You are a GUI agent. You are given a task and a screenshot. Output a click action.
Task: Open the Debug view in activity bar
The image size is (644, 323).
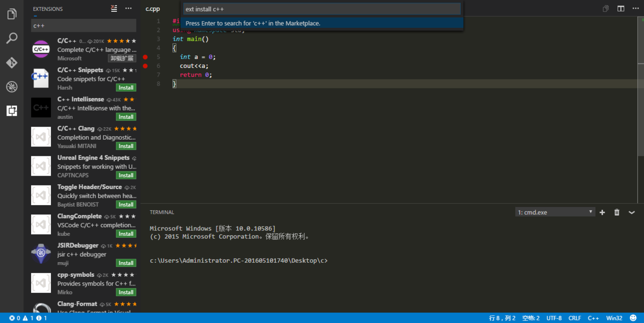click(11, 87)
